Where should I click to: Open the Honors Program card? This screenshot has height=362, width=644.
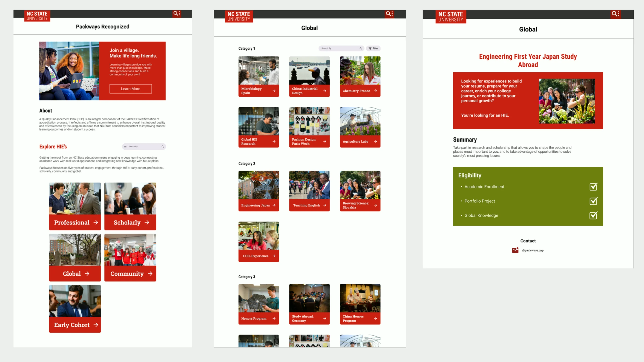coord(259,304)
